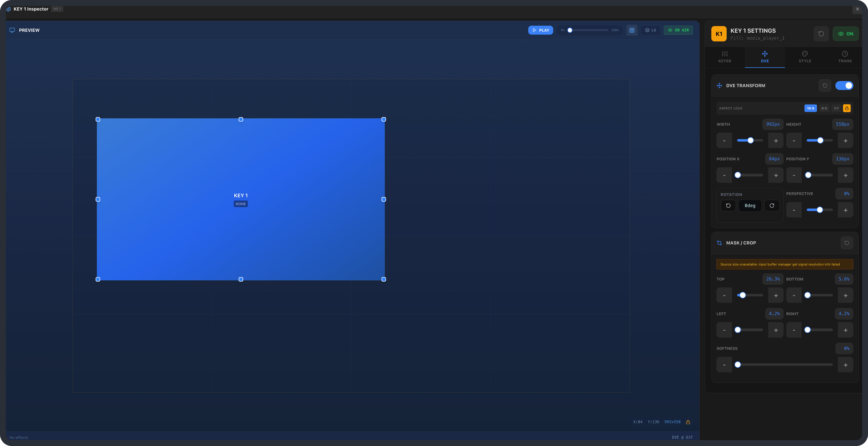Click the "DVE @ 63f" status text
868x446 pixels.
click(682, 438)
